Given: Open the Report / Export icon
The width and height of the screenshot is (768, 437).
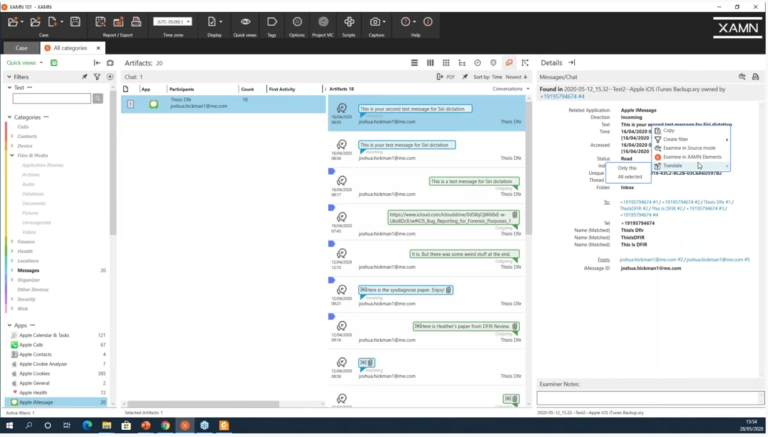Looking at the screenshot, I should 100,22.
